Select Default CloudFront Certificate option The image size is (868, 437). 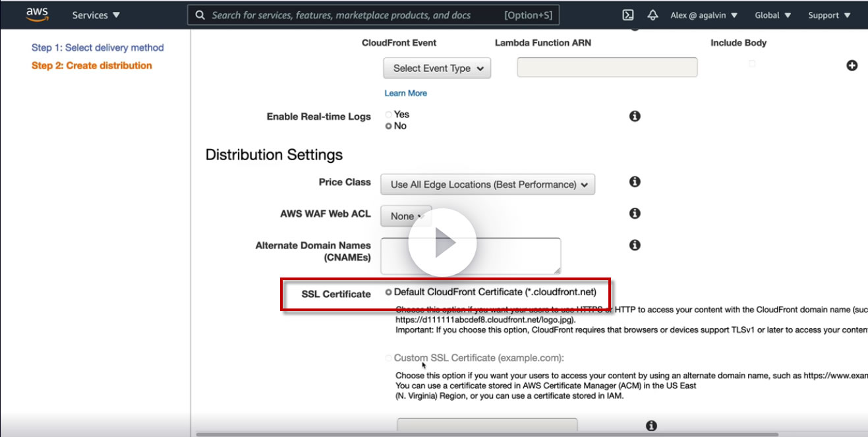point(389,292)
